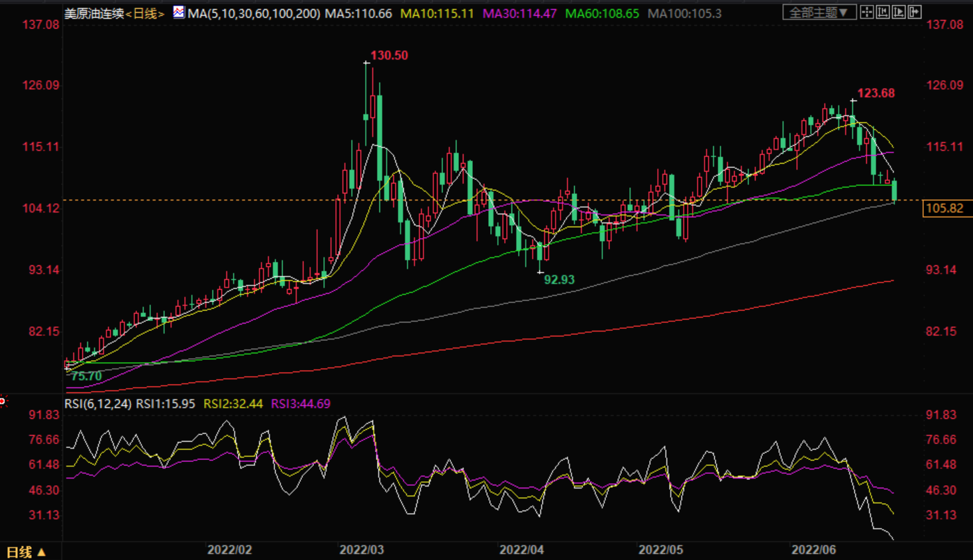Click the 126.09 right axis label
This screenshot has height=560, width=973.
[945, 85]
